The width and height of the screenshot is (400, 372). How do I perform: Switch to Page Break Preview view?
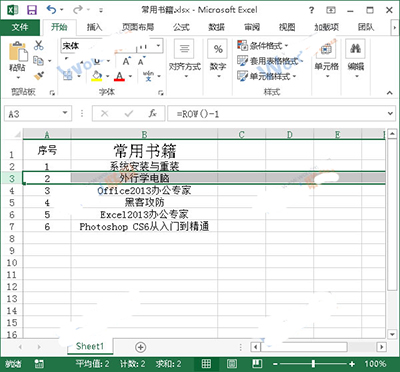pyautogui.click(x=257, y=364)
